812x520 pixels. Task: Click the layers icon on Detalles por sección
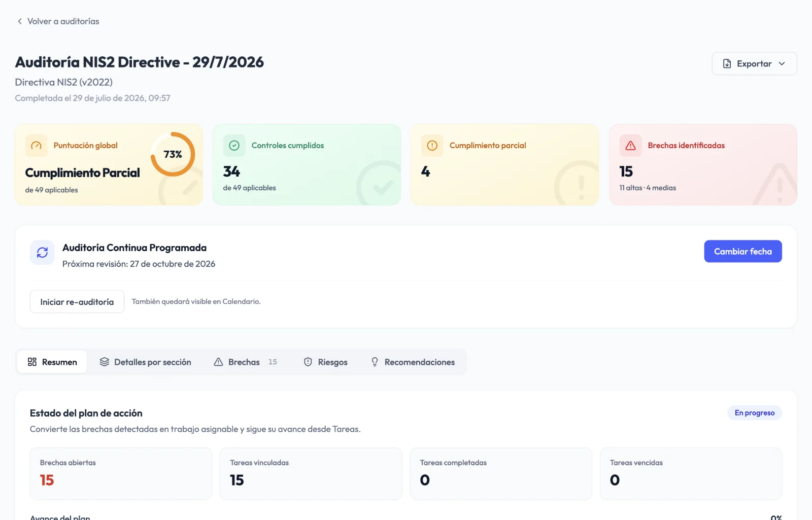point(105,362)
